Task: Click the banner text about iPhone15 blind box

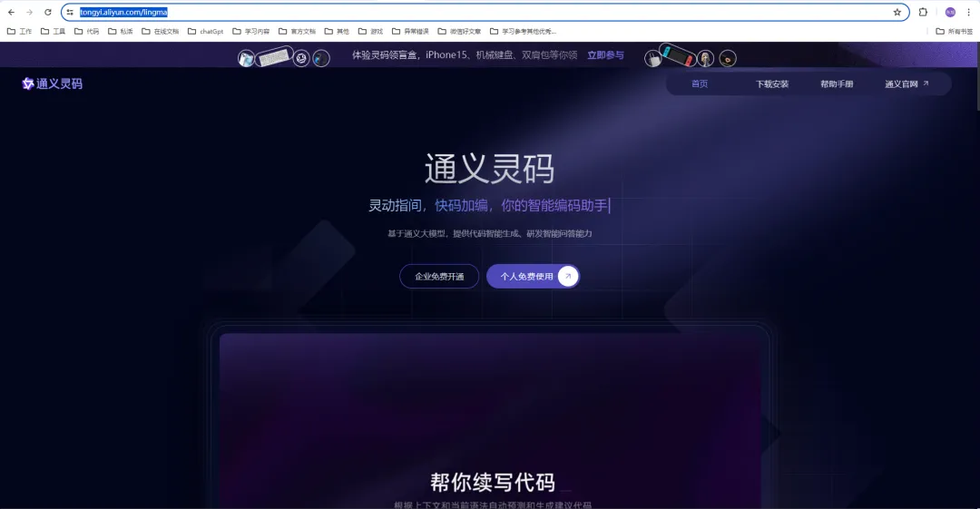Action: coord(465,55)
